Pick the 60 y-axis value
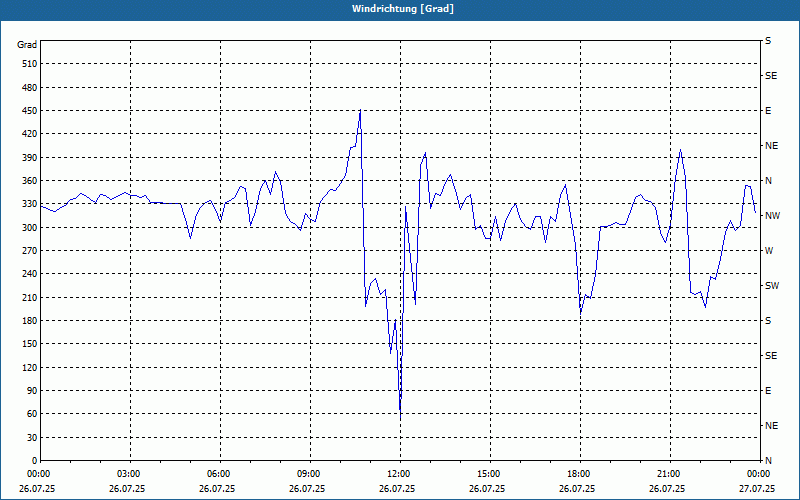Viewport: 800px width, 500px height. [32, 414]
